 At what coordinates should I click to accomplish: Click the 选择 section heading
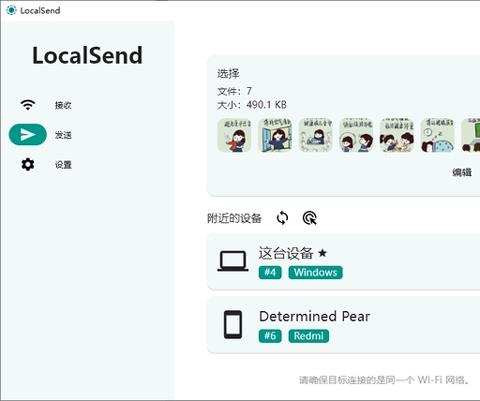pyautogui.click(x=228, y=74)
